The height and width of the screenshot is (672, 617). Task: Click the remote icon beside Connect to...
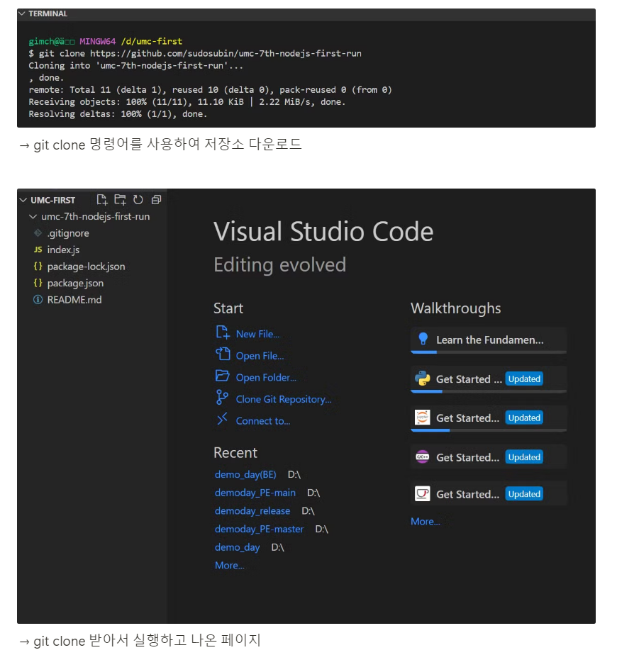tap(222, 419)
